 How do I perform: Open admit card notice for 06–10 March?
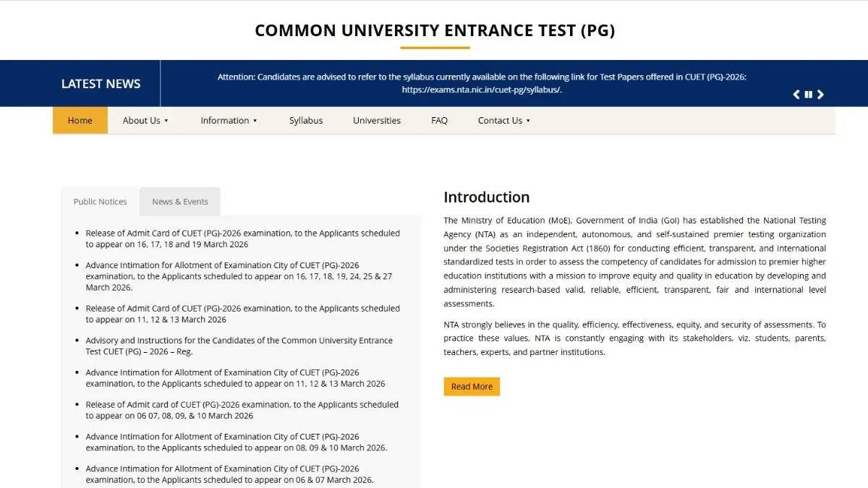coord(242,410)
